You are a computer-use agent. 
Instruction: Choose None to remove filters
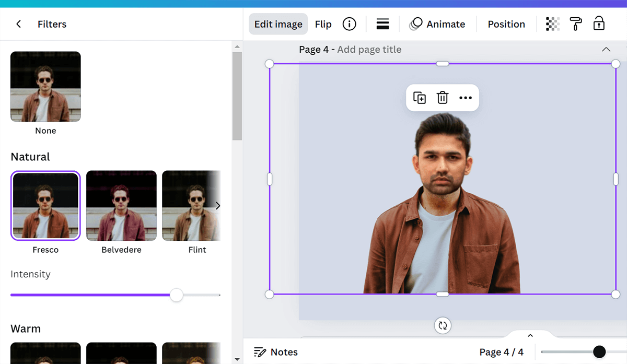pos(45,87)
